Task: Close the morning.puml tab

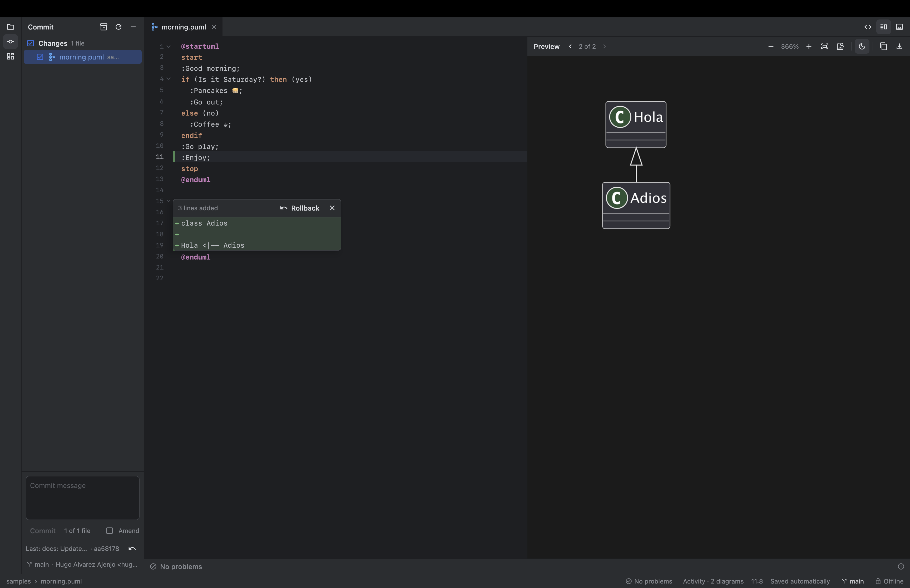Action: 214,27
